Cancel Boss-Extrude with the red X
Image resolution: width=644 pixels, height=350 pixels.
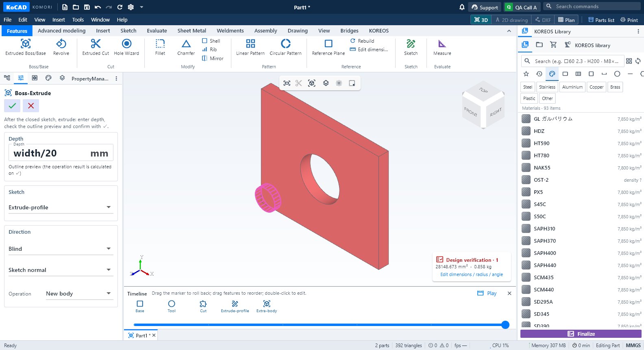point(31,106)
